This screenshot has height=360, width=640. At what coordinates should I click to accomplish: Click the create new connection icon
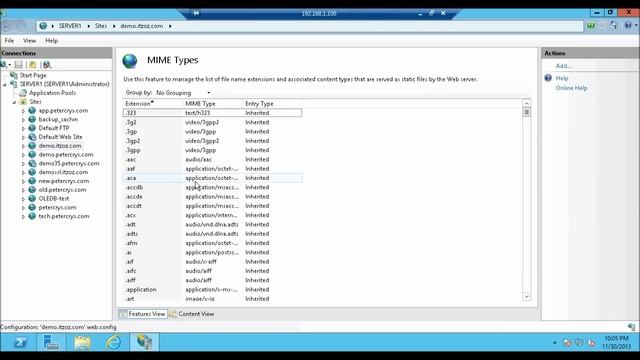tap(4, 64)
